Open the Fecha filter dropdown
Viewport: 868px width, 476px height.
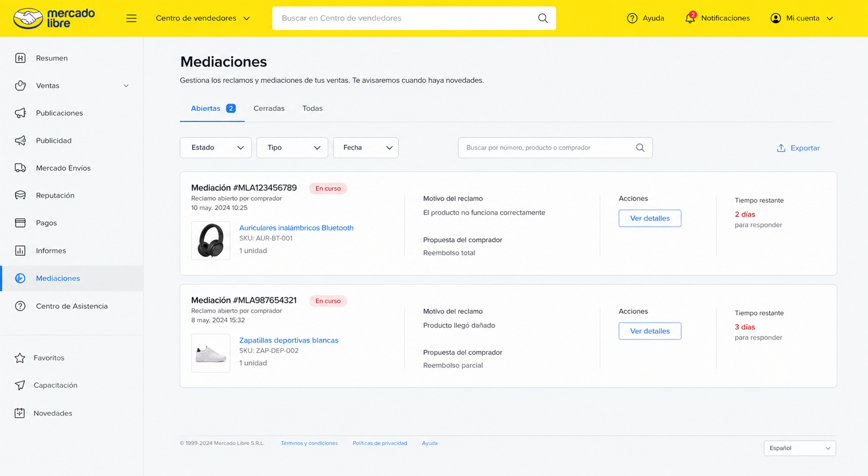pyautogui.click(x=366, y=148)
